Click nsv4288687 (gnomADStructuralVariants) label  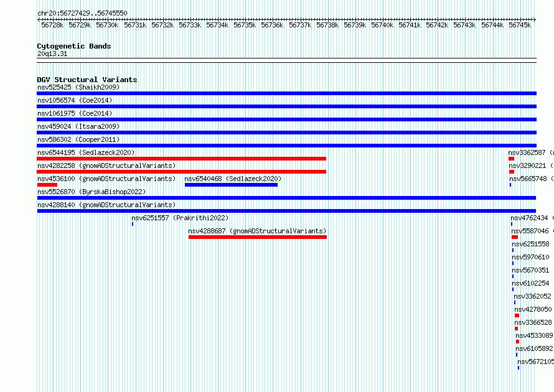tap(257, 231)
